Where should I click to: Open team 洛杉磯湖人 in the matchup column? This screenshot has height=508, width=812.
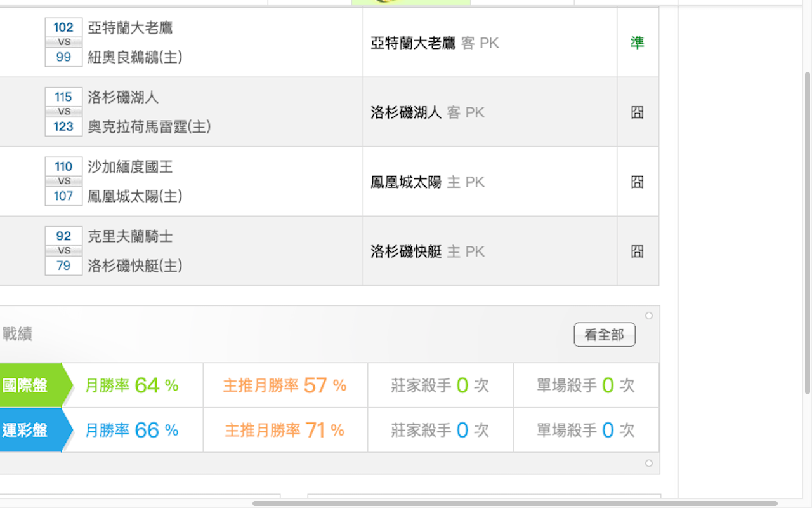[123, 97]
